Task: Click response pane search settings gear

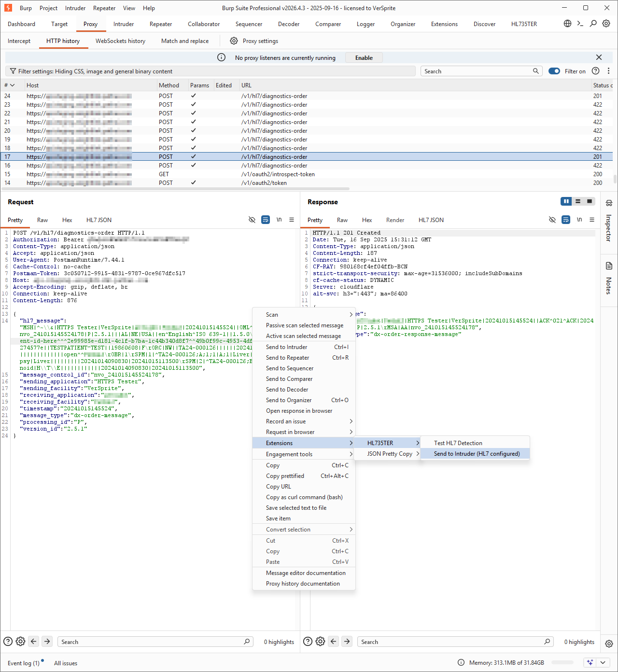Action: coord(320,642)
